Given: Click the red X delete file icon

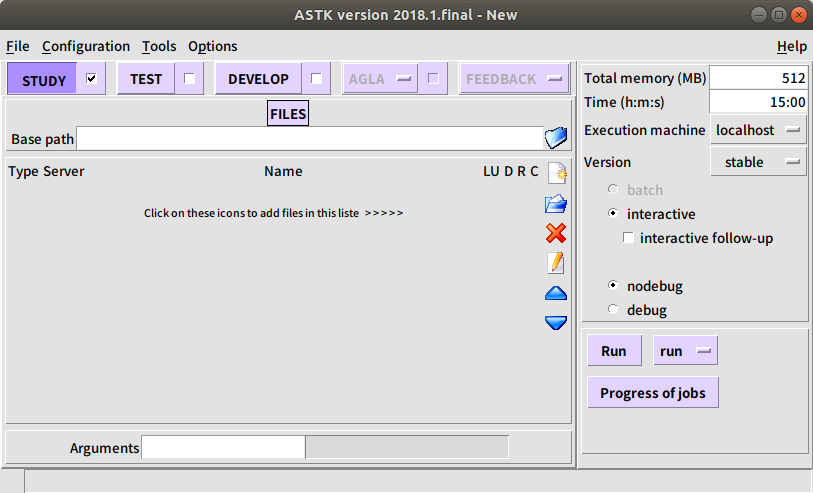Looking at the screenshot, I should pos(556,233).
